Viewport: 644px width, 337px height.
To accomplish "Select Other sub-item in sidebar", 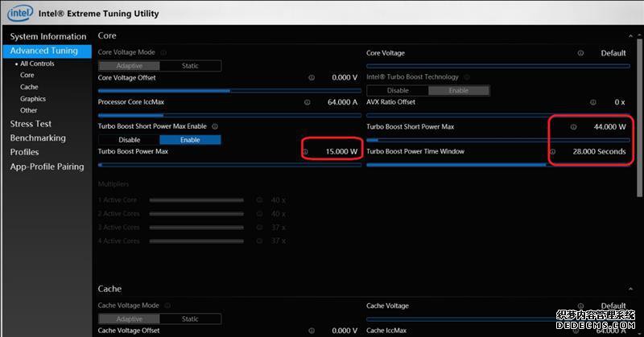I will [28, 110].
